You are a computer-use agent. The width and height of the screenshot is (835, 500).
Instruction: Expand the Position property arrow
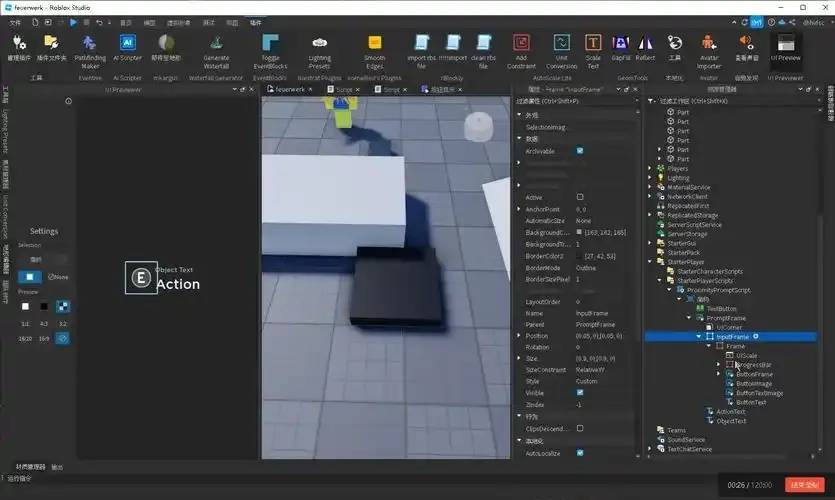(519, 336)
